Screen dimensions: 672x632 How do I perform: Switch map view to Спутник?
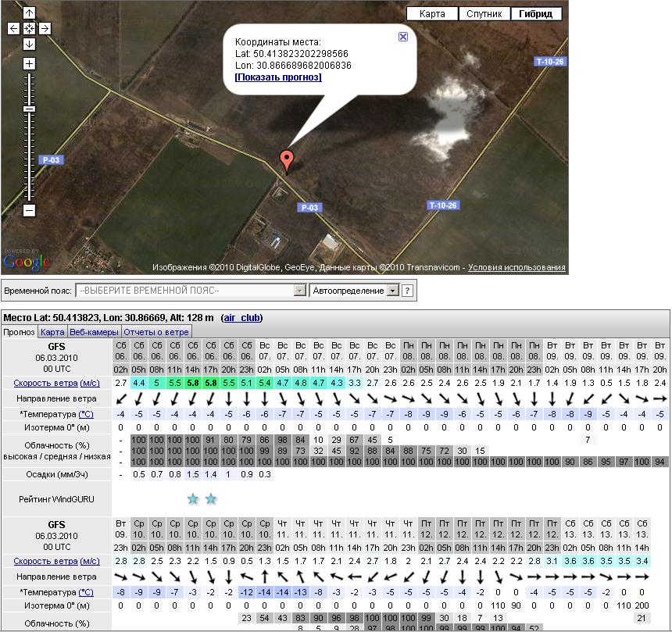pos(484,14)
